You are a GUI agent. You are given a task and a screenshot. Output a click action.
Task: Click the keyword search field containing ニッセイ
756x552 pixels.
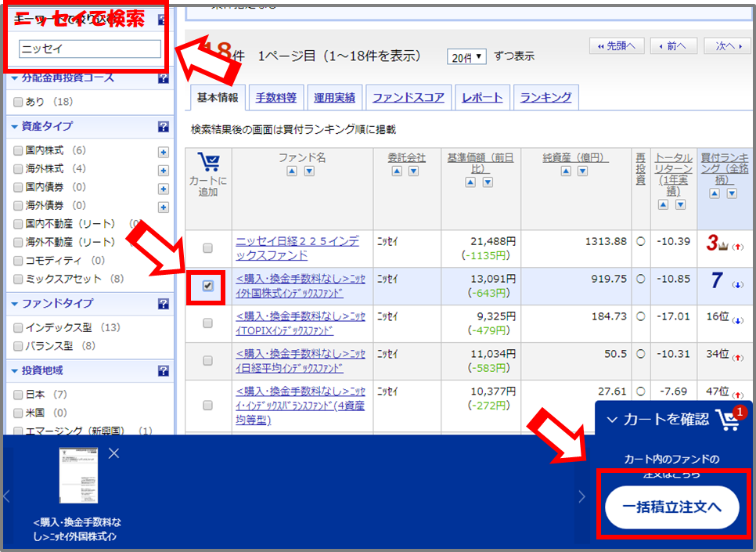point(90,49)
